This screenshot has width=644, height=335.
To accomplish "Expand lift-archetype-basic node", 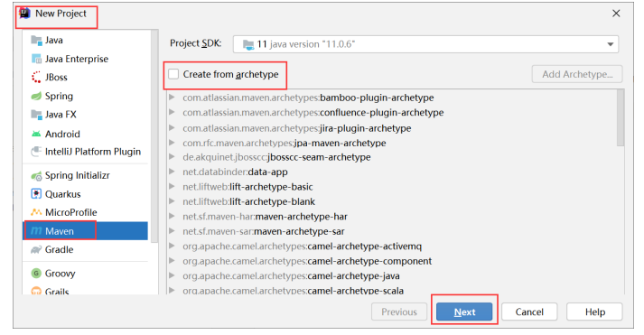I will [173, 186].
